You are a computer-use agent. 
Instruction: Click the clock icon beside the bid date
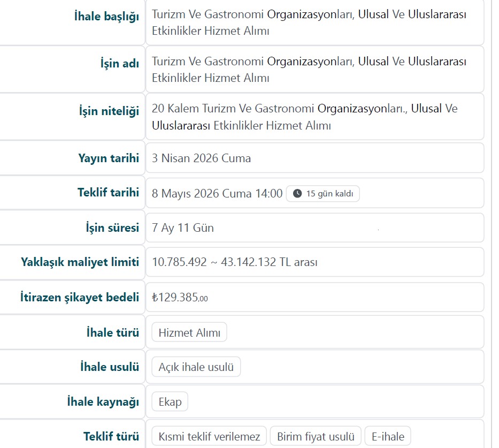click(297, 194)
